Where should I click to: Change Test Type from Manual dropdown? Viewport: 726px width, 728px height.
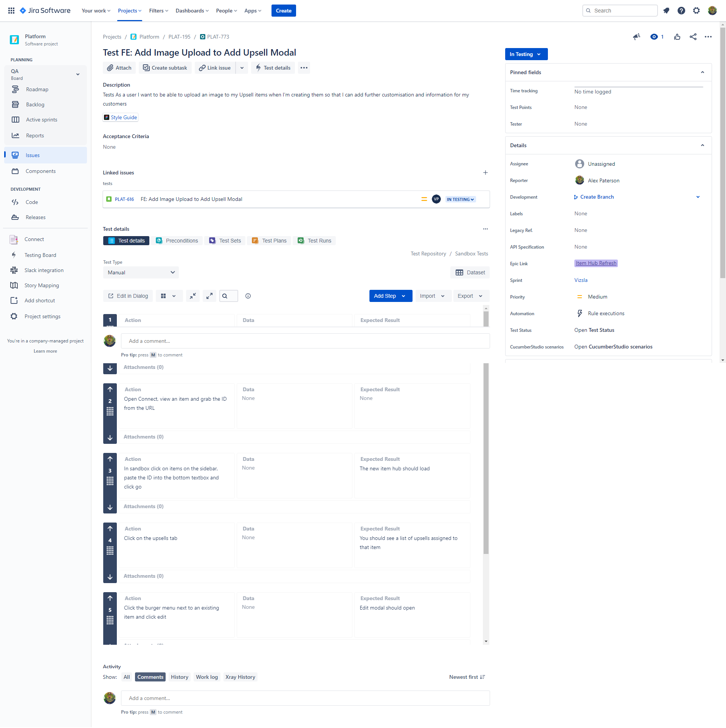click(x=141, y=272)
